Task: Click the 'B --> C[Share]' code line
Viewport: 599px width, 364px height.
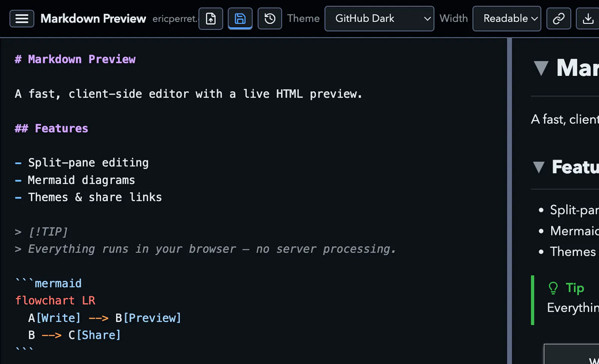Action: (75, 335)
